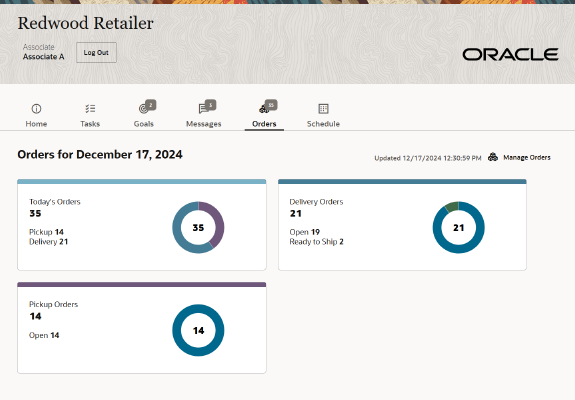This screenshot has height=400, width=575.
Task: Click the Home info icon
Action: point(36,109)
